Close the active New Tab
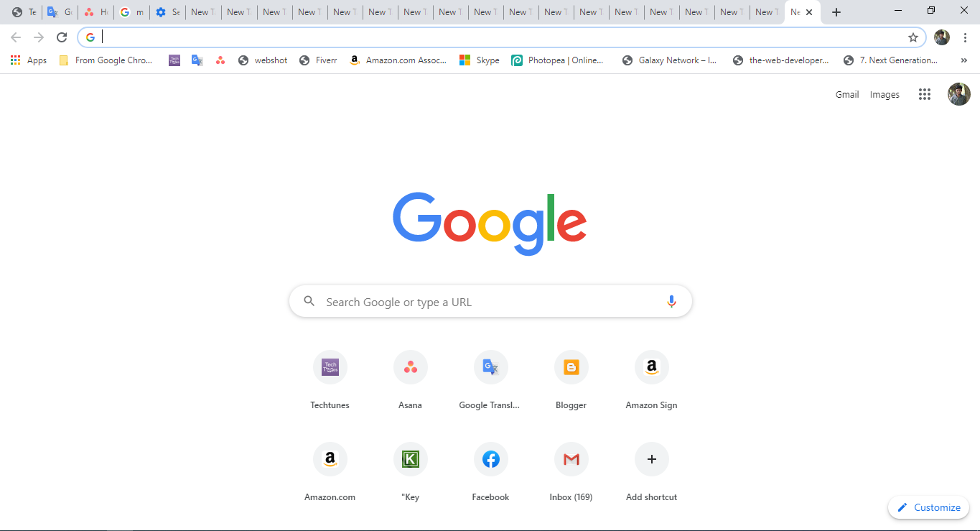980x531 pixels. click(x=809, y=12)
